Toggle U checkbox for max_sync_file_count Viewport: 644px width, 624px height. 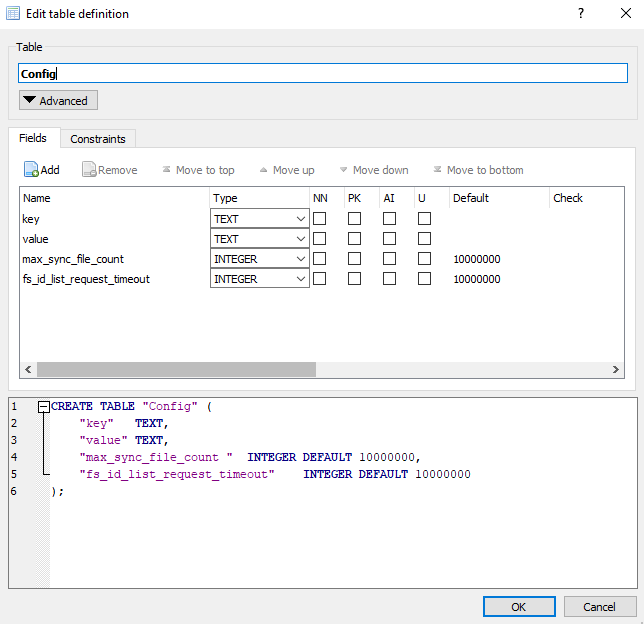[x=424, y=259]
